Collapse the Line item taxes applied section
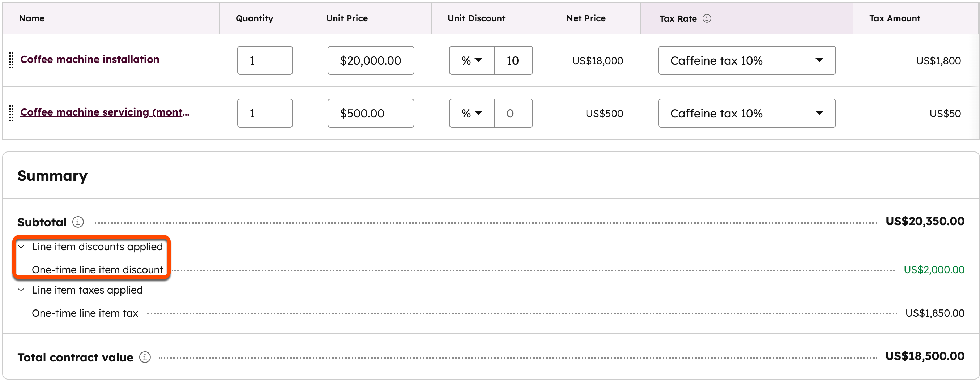Viewport: 980px width, 381px height. (x=21, y=290)
